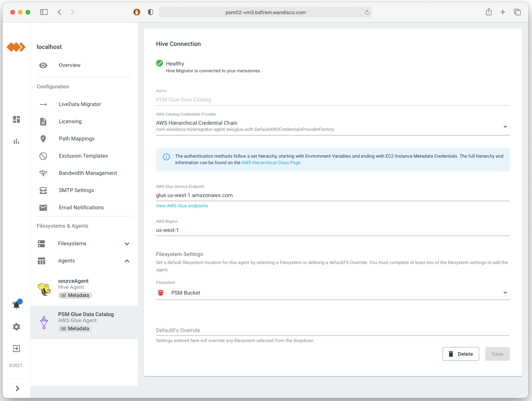Click the red PSM Bucket icon

pos(161,293)
